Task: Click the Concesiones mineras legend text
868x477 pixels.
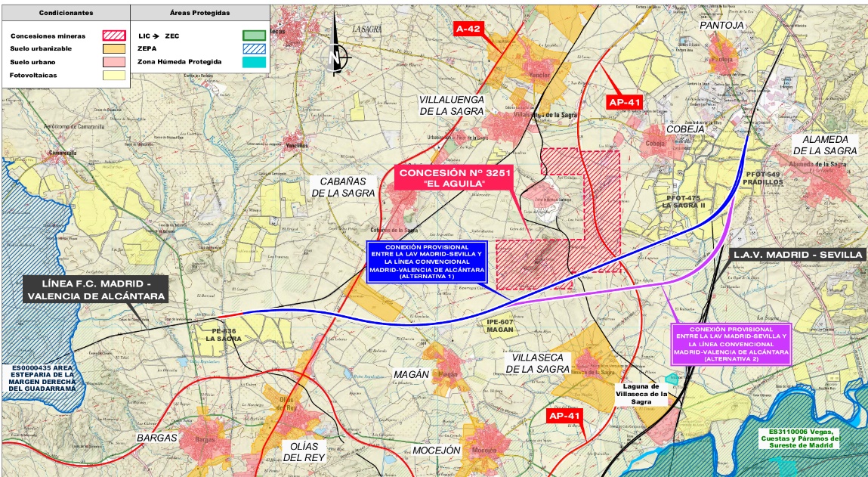Action: tap(48, 36)
